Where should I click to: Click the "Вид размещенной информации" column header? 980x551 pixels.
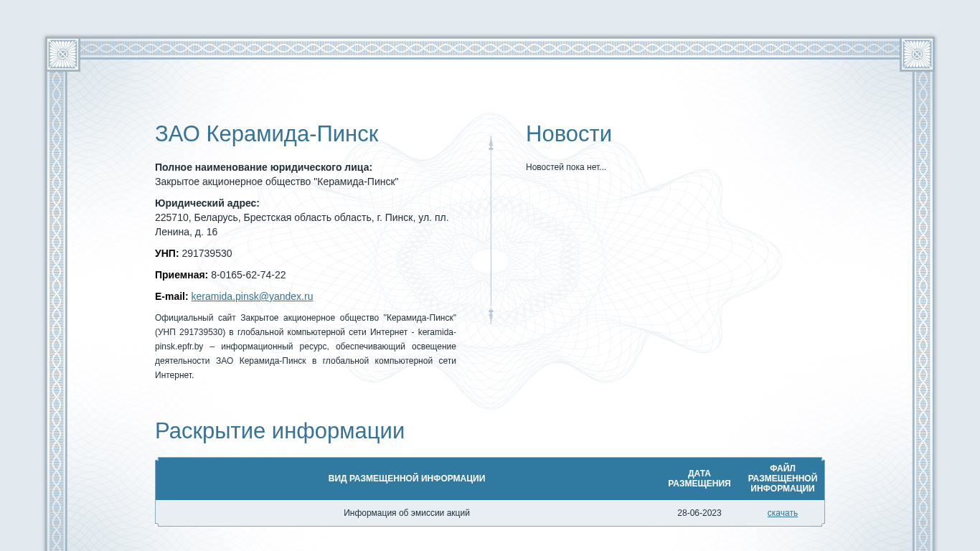click(x=407, y=479)
